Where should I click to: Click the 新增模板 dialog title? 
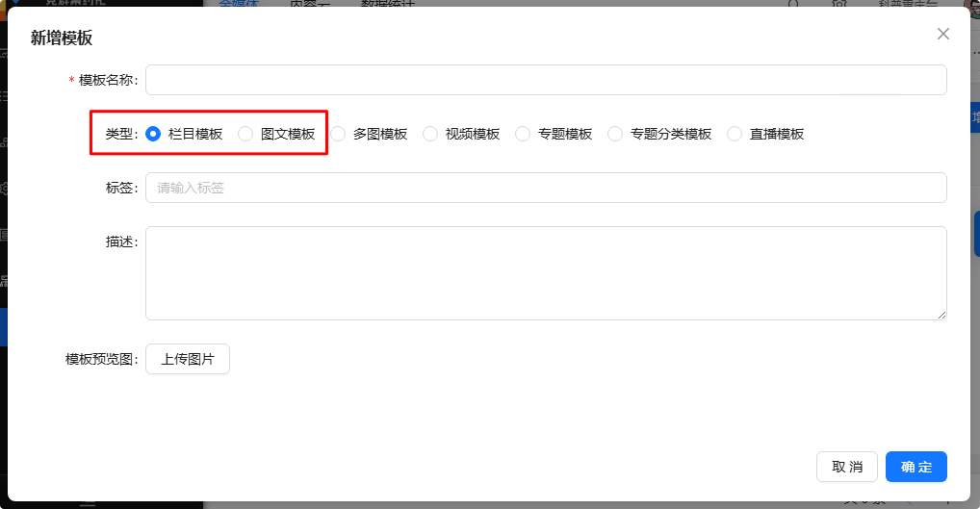[62, 38]
